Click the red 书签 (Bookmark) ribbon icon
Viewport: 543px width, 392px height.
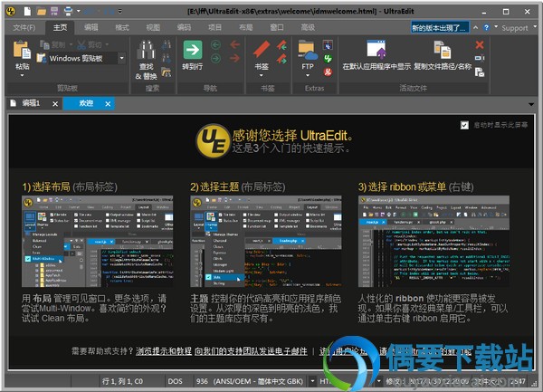[x=262, y=50]
